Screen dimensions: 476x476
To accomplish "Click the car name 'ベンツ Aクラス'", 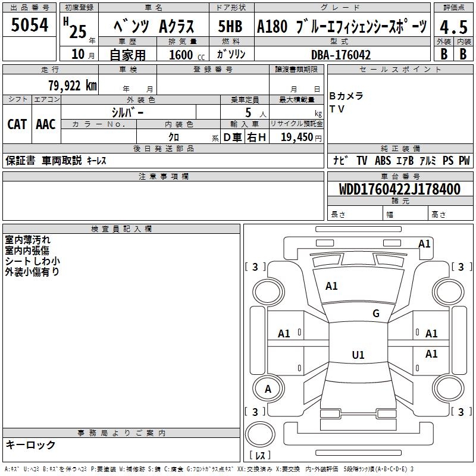I will coord(154,26).
